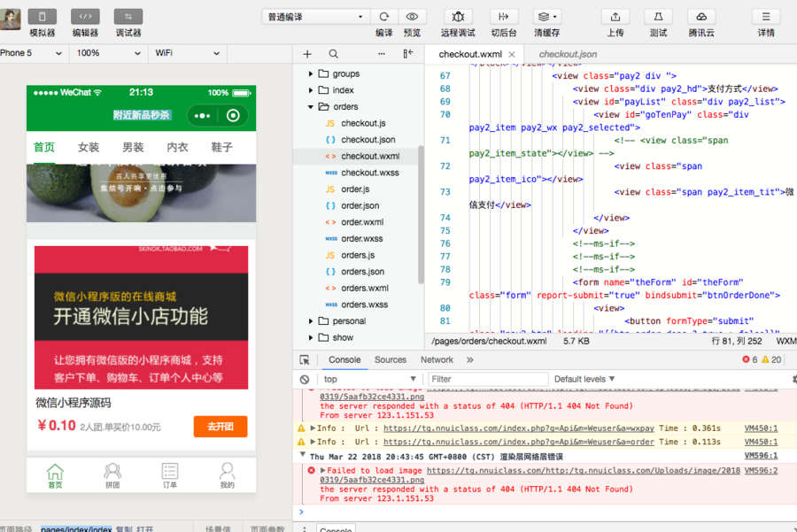Screen dimensions: 797x532
Task: Open the WiFi network dropdown
Action: click(x=188, y=53)
